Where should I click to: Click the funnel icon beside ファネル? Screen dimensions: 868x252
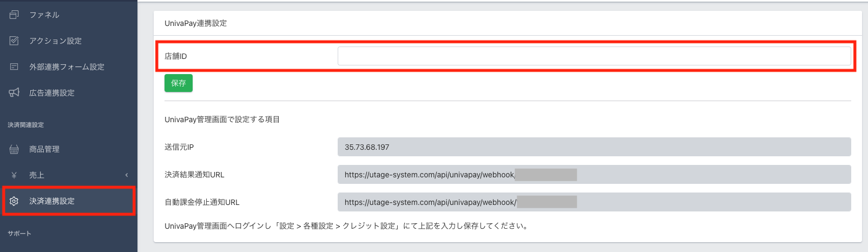coord(14,15)
